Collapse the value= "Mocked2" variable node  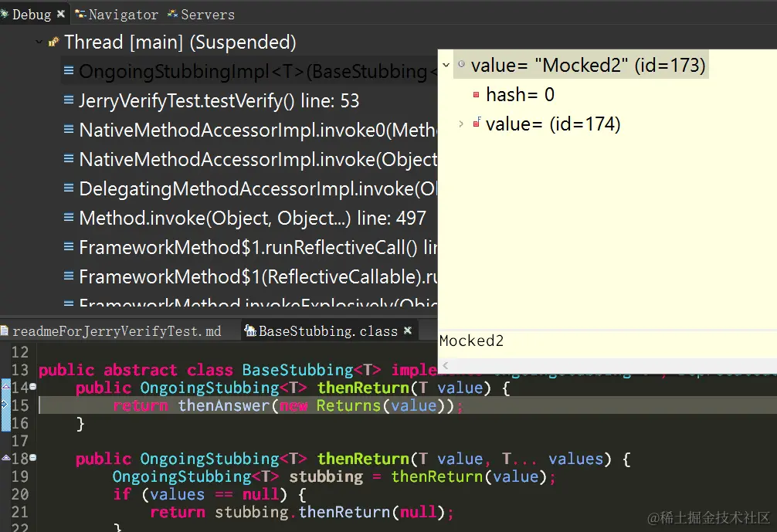pos(446,65)
